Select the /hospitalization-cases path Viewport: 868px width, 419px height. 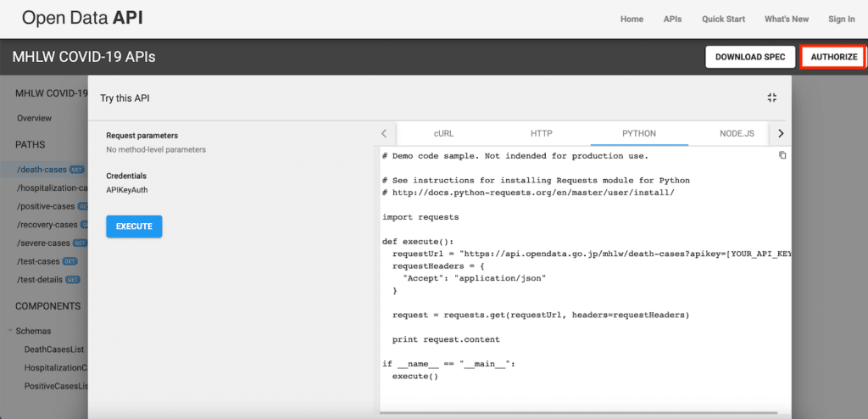tap(53, 188)
